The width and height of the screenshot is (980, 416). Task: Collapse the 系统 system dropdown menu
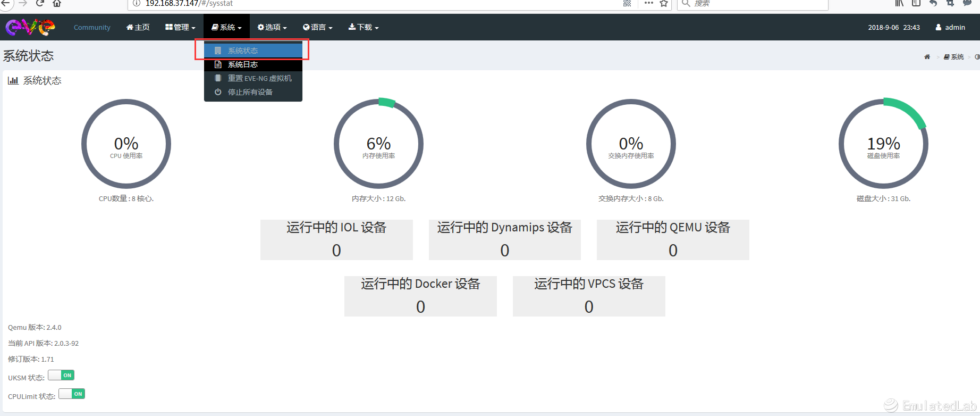pyautogui.click(x=226, y=27)
